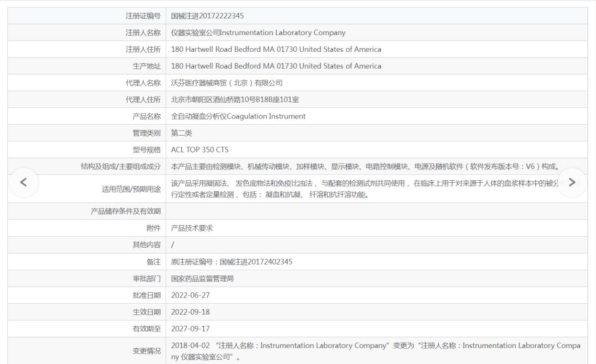Image resolution: width=596 pixels, height=364 pixels.
Task: Click the 审批部门 label
Action: [146, 278]
